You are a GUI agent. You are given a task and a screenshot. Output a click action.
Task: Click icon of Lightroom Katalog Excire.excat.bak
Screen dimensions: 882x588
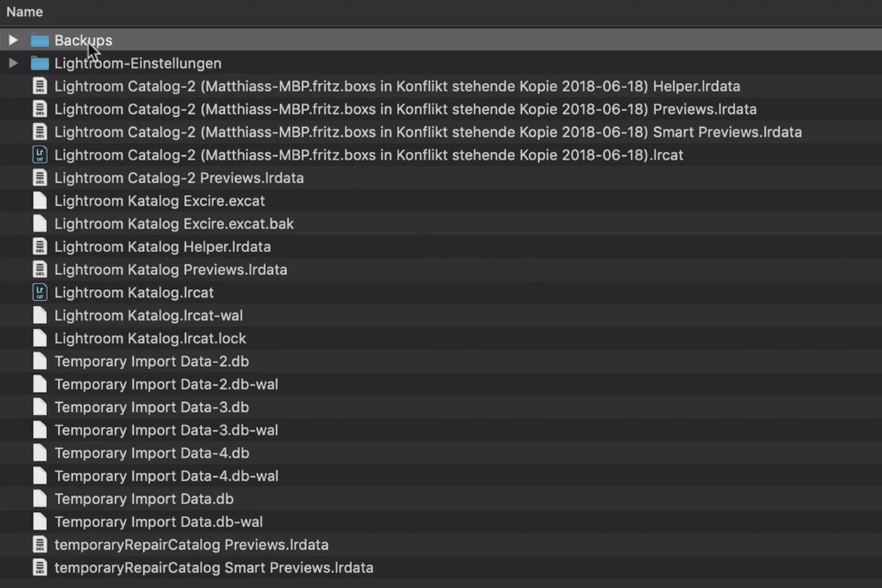click(x=40, y=223)
